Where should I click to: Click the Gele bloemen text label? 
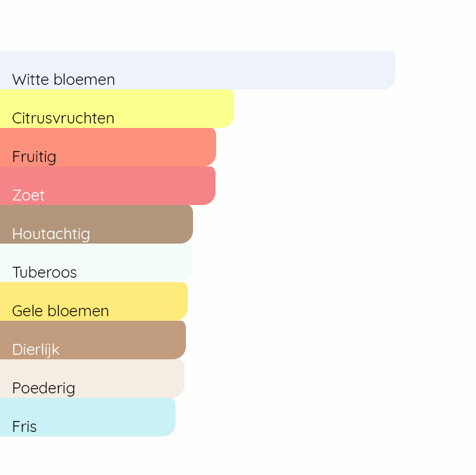[x=60, y=311]
